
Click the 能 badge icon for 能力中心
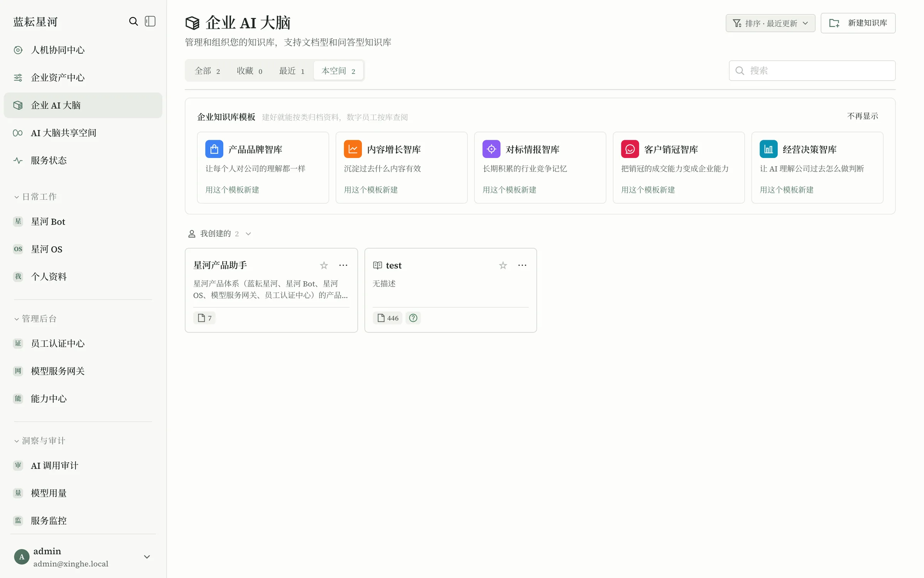(x=18, y=398)
